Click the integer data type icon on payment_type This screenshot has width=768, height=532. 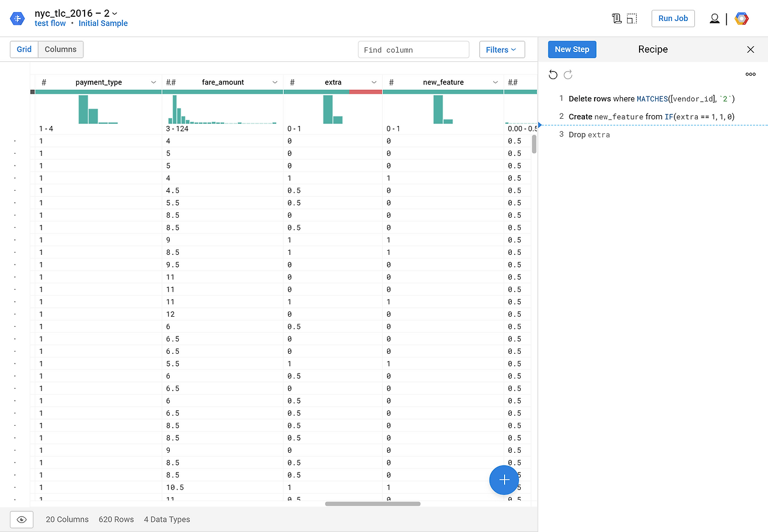[x=44, y=82]
